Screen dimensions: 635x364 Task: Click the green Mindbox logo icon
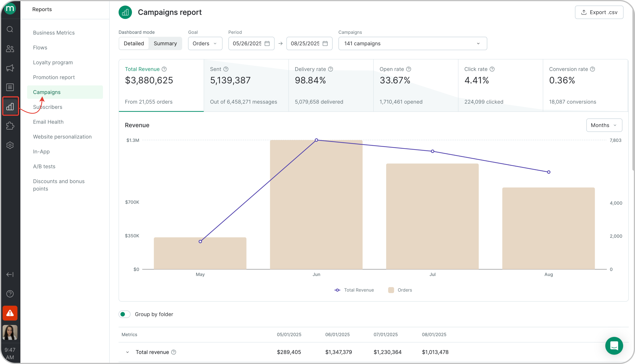point(10,8)
